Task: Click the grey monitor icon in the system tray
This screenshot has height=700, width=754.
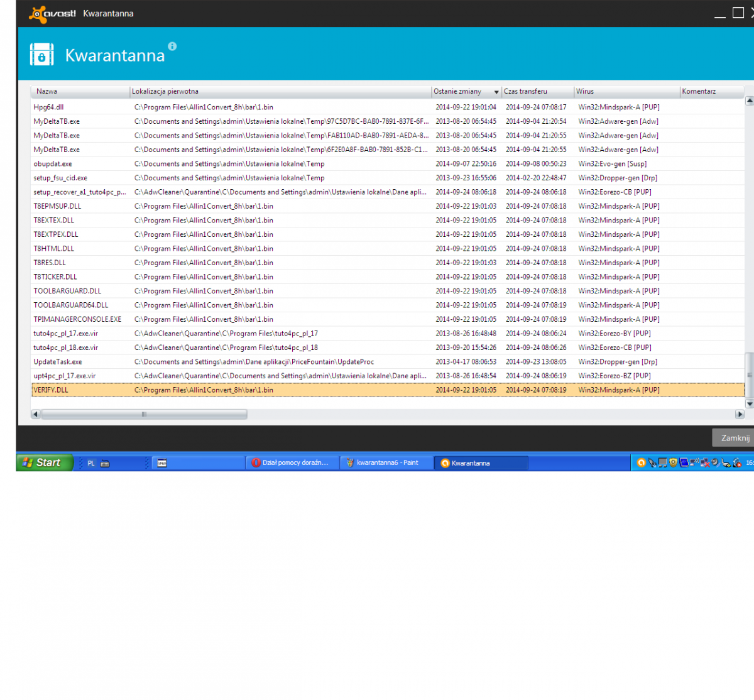Action: click(663, 463)
